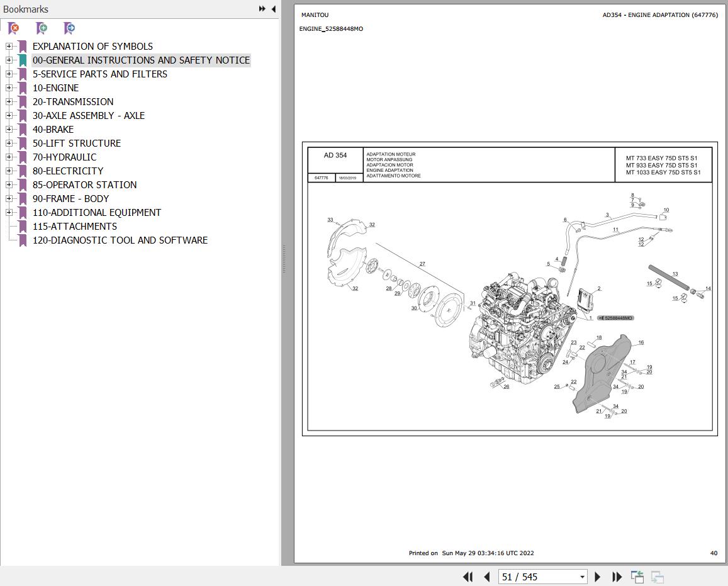The image size is (728, 586).
Task: Click the previous view icon
Action: tap(637, 577)
